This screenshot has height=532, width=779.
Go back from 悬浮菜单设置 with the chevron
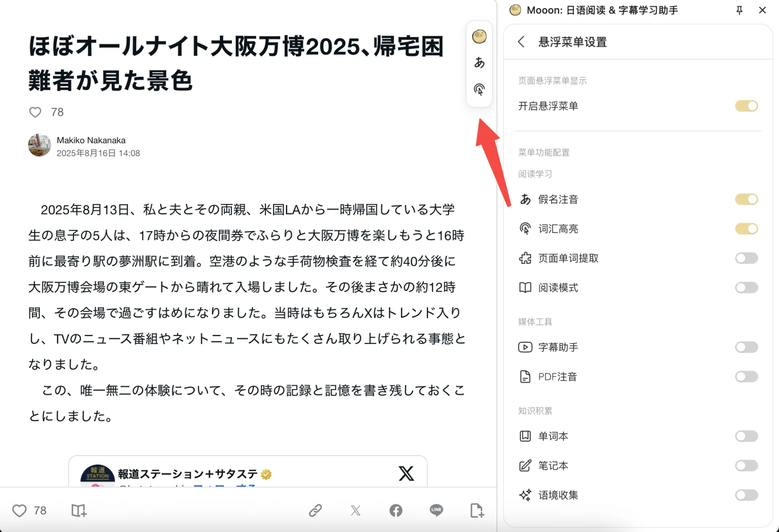[521, 42]
